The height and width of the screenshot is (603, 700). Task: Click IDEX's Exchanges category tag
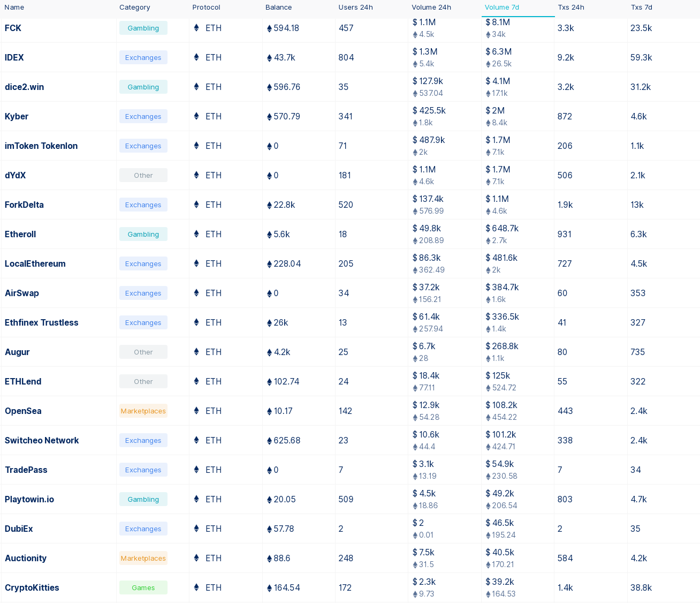143,57
